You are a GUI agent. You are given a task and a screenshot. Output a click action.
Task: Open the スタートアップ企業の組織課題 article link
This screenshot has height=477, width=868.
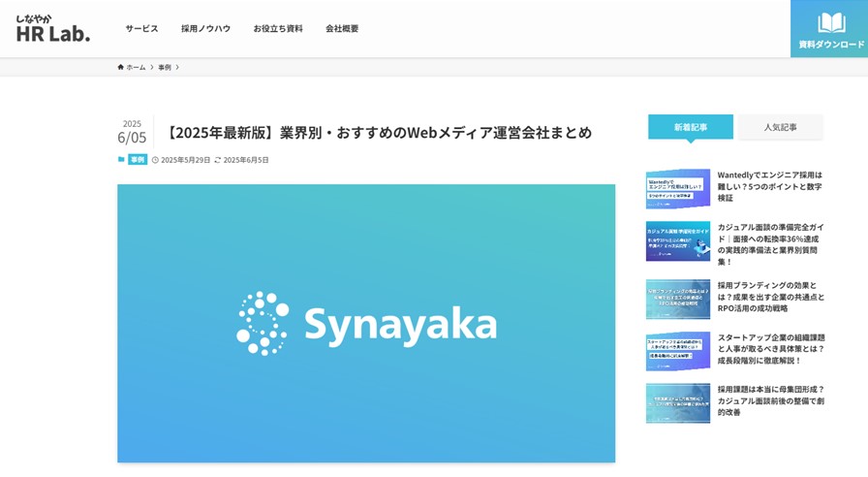click(771, 349)
